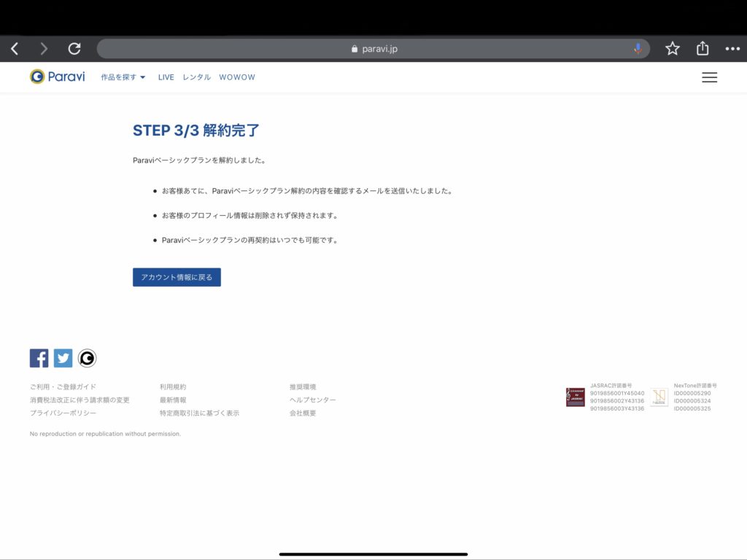The image size is (747, 560).
Task: Tap the browser forward arrow
Action: (x=44, y=49)
